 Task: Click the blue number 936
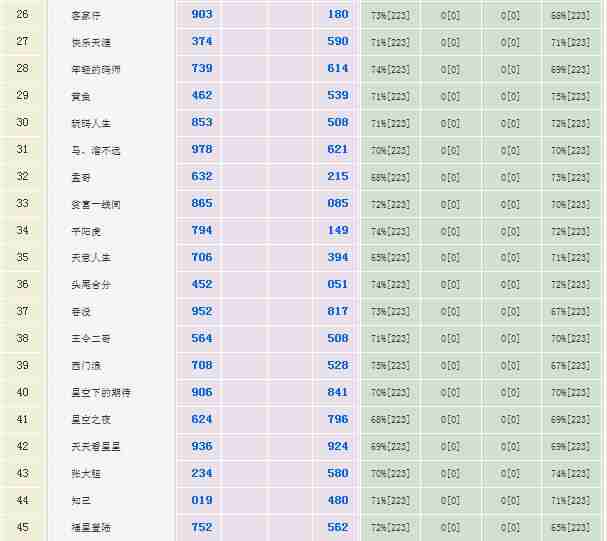point(202,447)
